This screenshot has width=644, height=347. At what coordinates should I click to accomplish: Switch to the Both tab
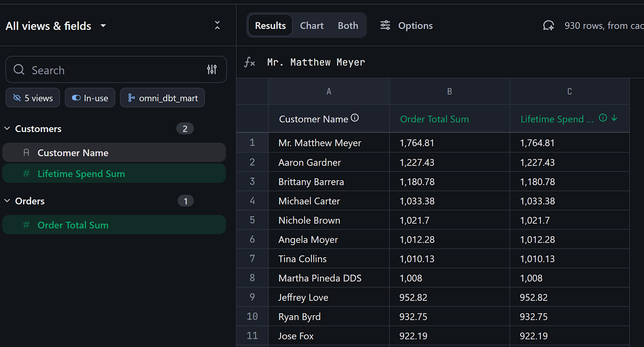348,25
